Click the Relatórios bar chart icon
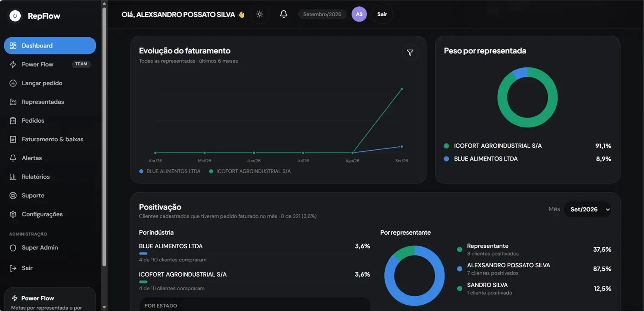The image size is (644, 311). tap(13, 177)
